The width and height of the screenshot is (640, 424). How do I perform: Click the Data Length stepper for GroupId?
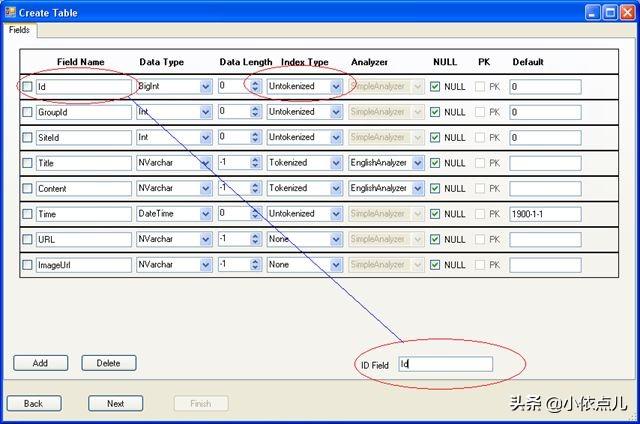pos(254,112)
